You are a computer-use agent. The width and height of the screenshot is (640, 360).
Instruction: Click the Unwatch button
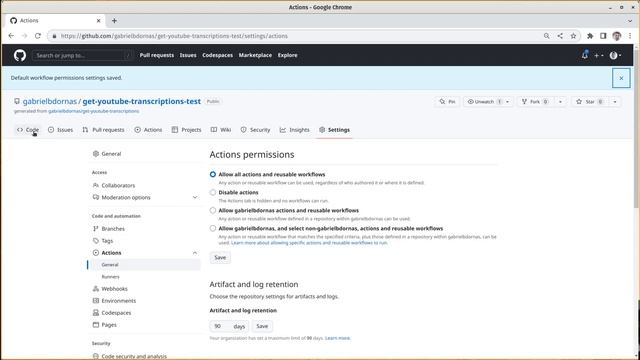tap(484, 102)
